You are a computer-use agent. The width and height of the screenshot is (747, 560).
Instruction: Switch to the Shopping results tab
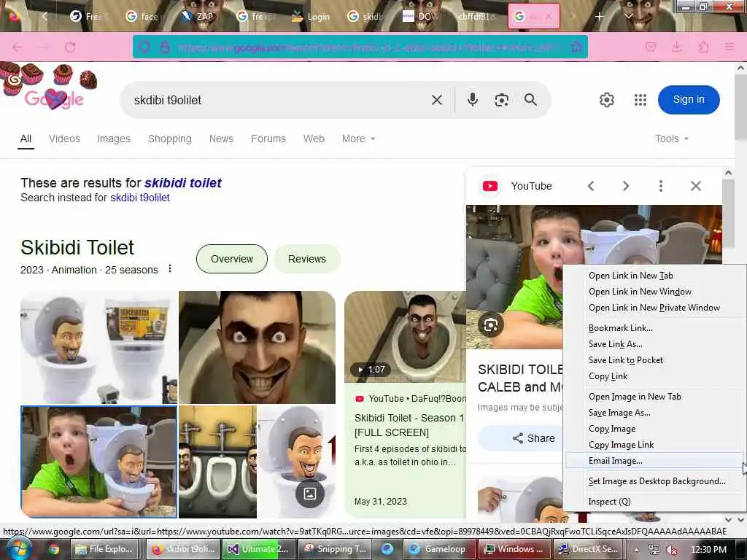pyautogui.click(x=169, y=139)
